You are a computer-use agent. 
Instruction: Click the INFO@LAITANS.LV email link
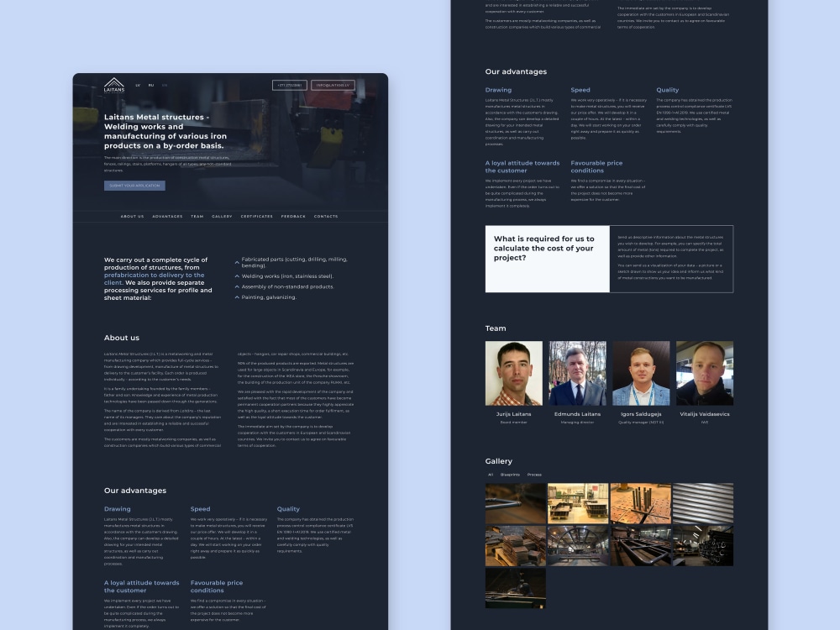(333, 85)
